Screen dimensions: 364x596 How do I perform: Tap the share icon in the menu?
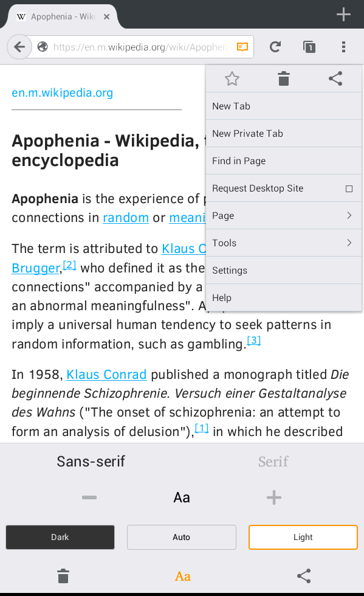tap(335, 78)
